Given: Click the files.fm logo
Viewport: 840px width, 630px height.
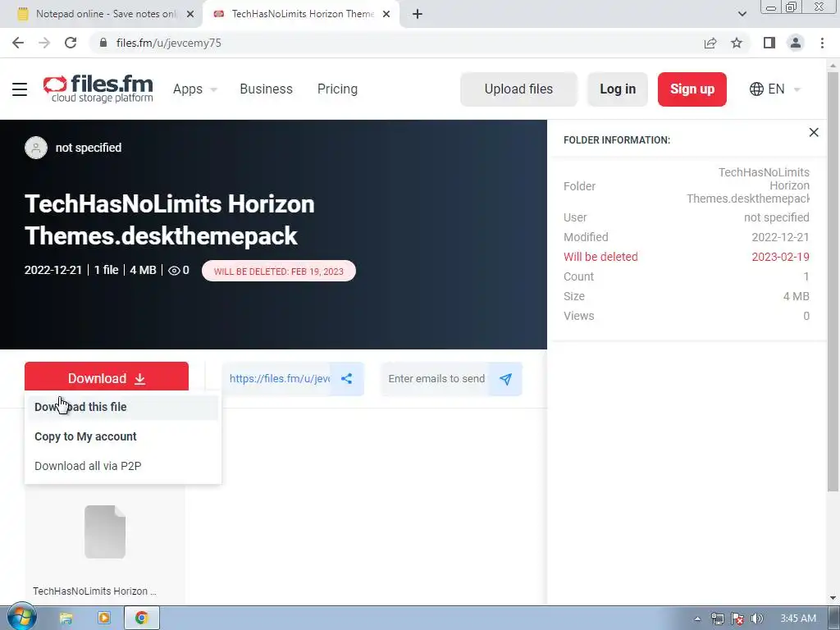Looking at the screenshot, I should (x=98, y=89).
